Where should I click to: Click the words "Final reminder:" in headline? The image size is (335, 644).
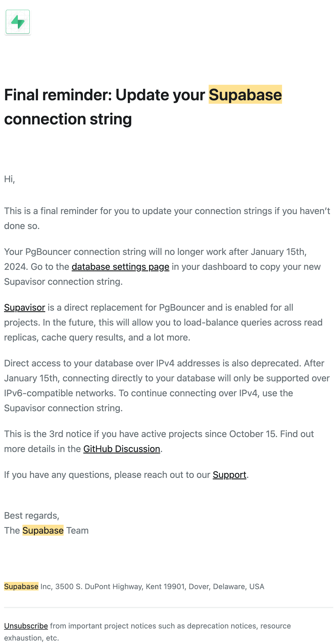tap(58, 95)
